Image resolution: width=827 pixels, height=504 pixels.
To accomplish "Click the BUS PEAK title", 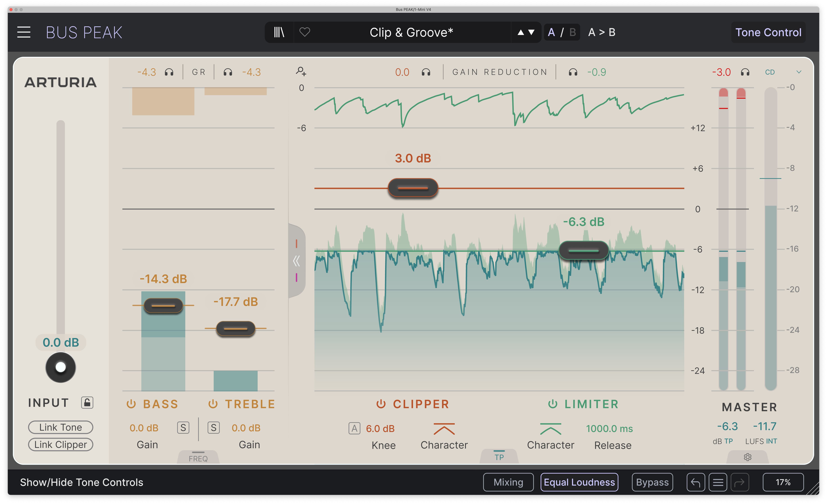I will tap(84, 32).
